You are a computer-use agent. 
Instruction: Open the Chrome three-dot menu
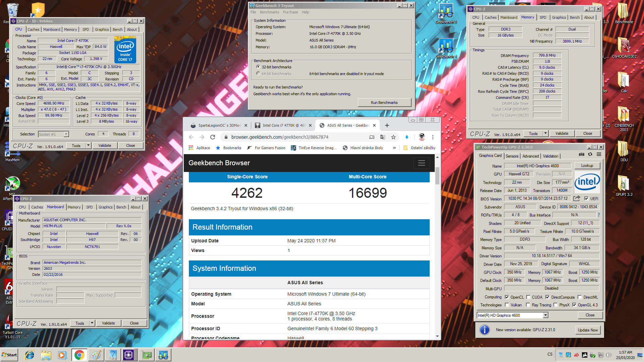(x=433, y=137)
